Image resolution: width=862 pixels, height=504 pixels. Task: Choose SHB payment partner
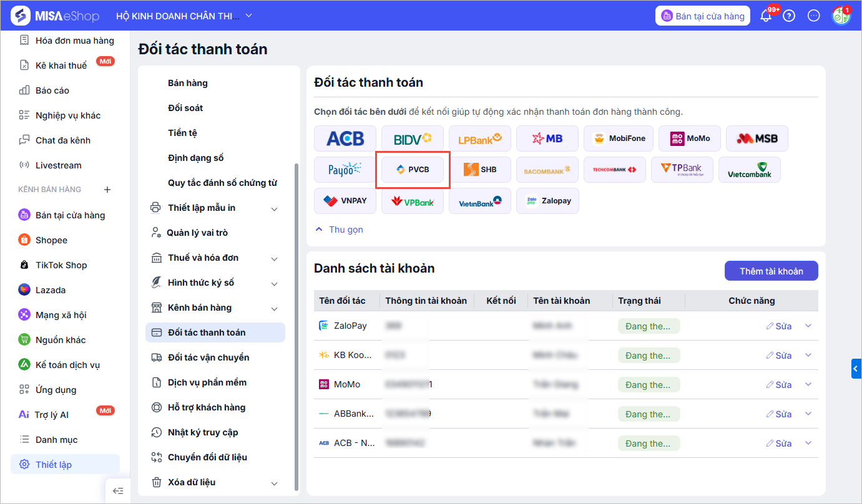tap(480, 170)
